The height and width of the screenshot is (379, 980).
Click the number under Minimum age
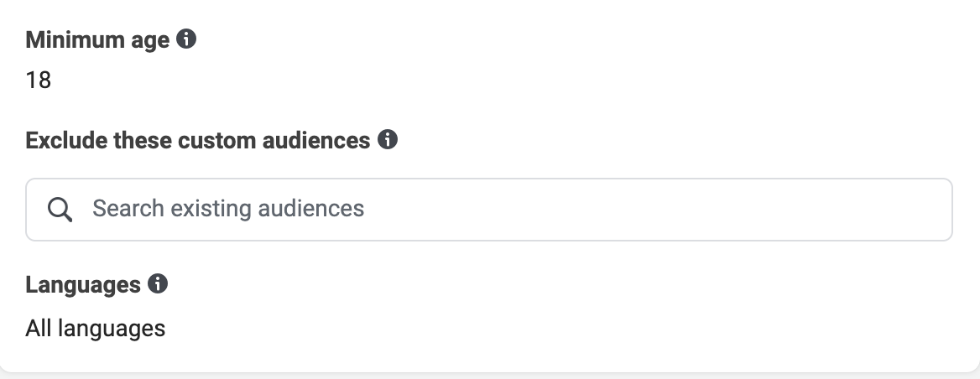[38, 80]
